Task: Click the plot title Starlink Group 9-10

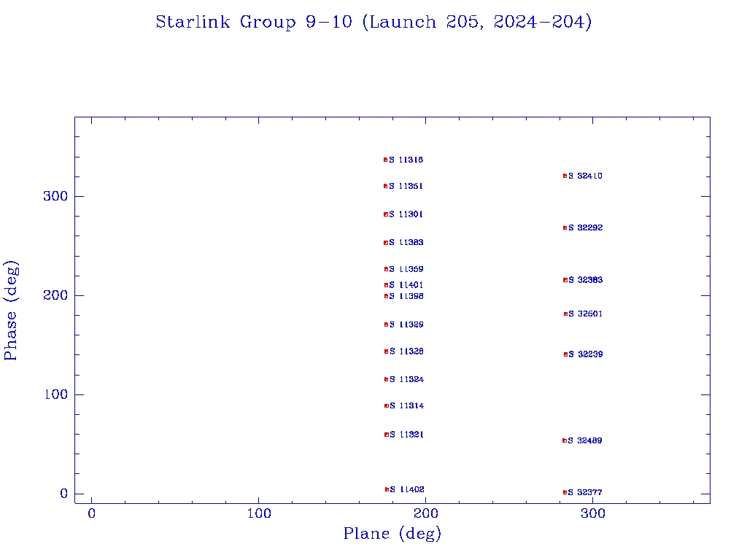Action: point(373,23)
